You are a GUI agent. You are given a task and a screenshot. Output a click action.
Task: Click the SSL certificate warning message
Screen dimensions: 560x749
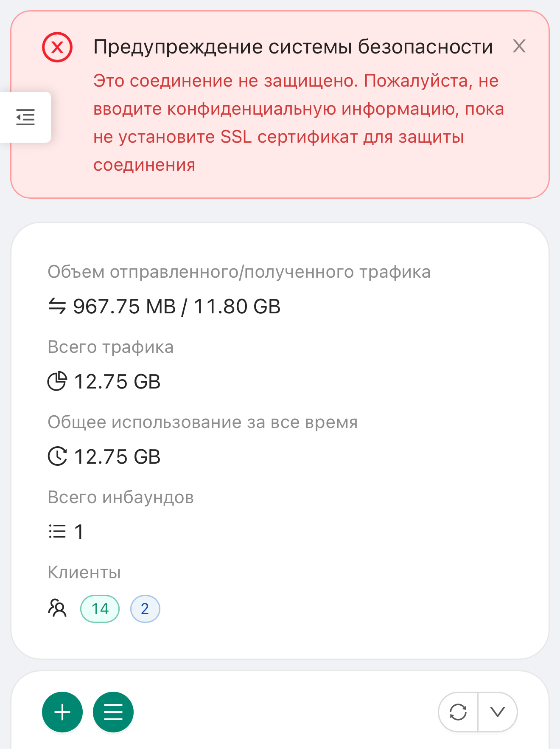[297, 123]
